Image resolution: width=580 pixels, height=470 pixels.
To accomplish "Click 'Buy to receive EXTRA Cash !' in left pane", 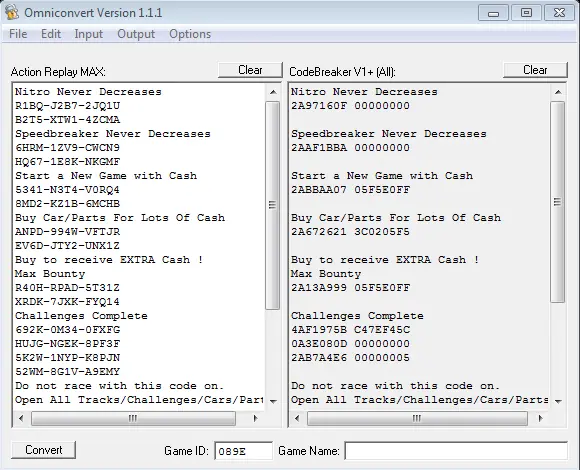I will pos(109,260).
